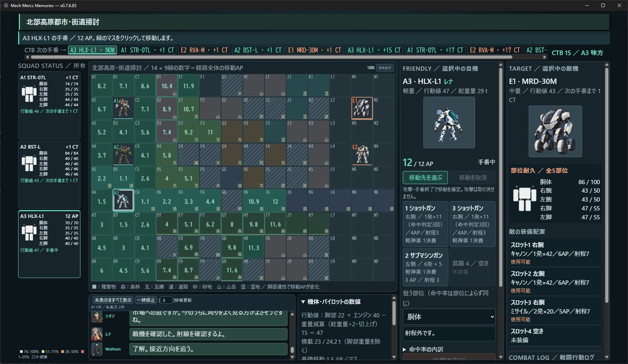Screen dimensions: 628x364
Task: Select the A3 mech unit on the map
Action: point(123,200)
